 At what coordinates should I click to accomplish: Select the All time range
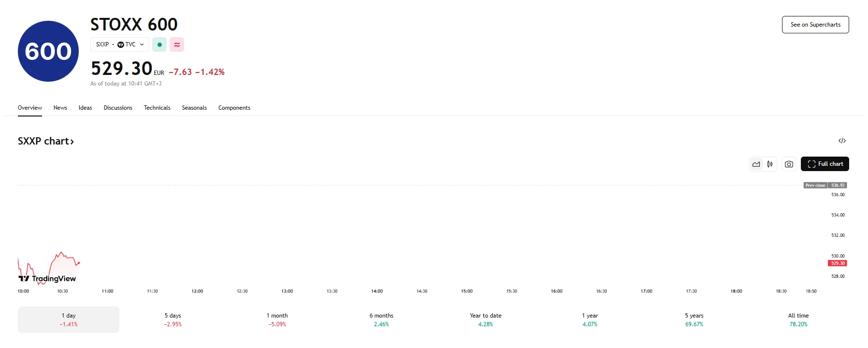pyautogui.click(x=798, y=319)
